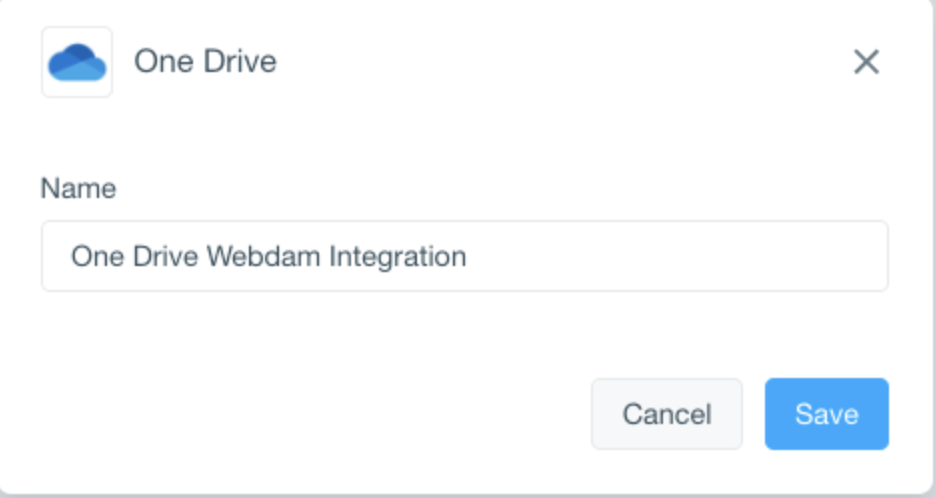Click 'Drive' in the dialog header title
936x498 pixels.
click(x=240, y=62)
